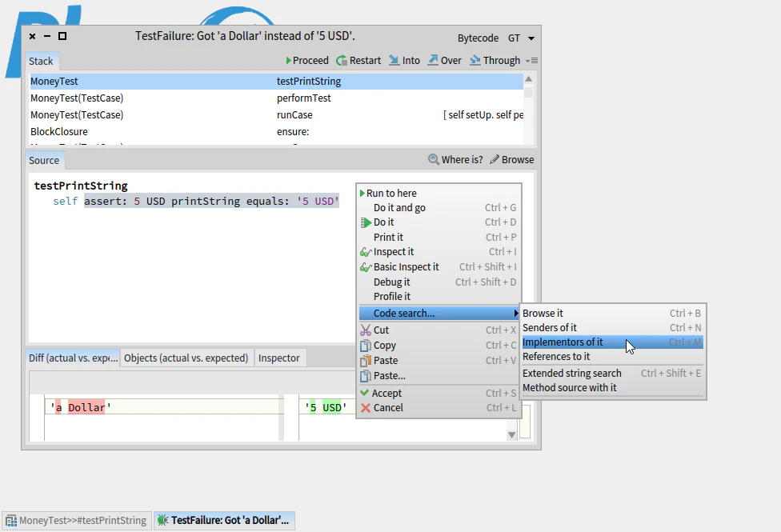The height and width of the screenshot is (532, 781).
Task: Choose References to it
Action: click(613, 357)
